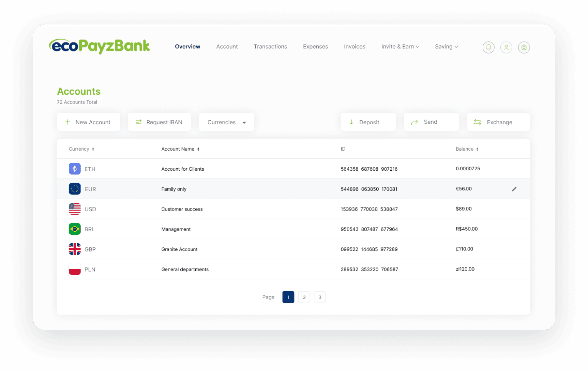This screenshot has height=371, width=588.
Task: Click the Brazil BRL flag icon
Action: pos(75,229)
